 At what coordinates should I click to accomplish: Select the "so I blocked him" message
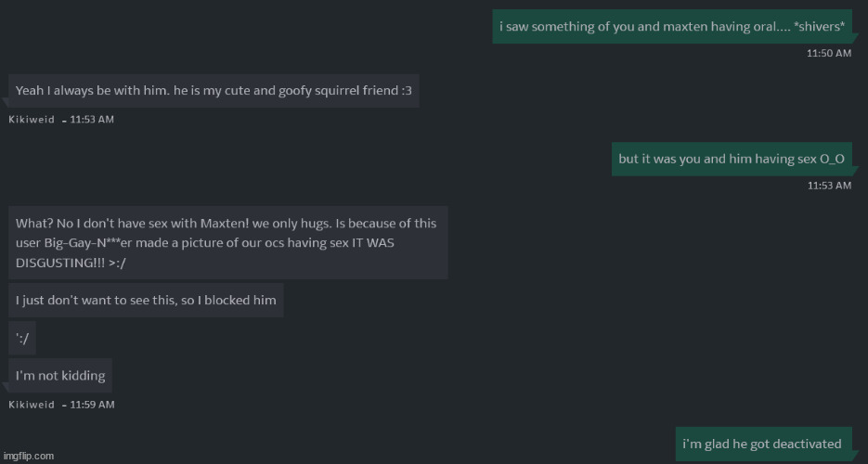(x=146, y=301)
